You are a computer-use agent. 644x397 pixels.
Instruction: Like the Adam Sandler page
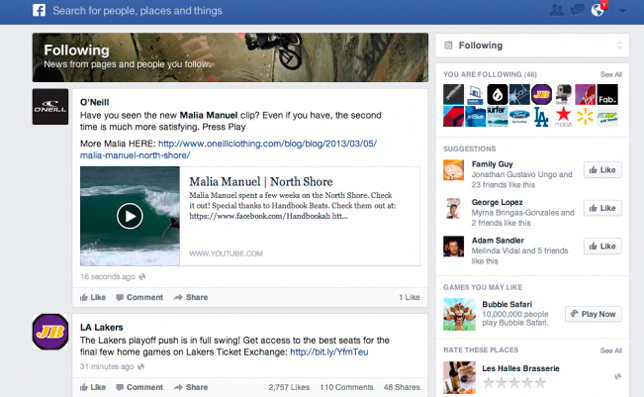tap(603, 246)
